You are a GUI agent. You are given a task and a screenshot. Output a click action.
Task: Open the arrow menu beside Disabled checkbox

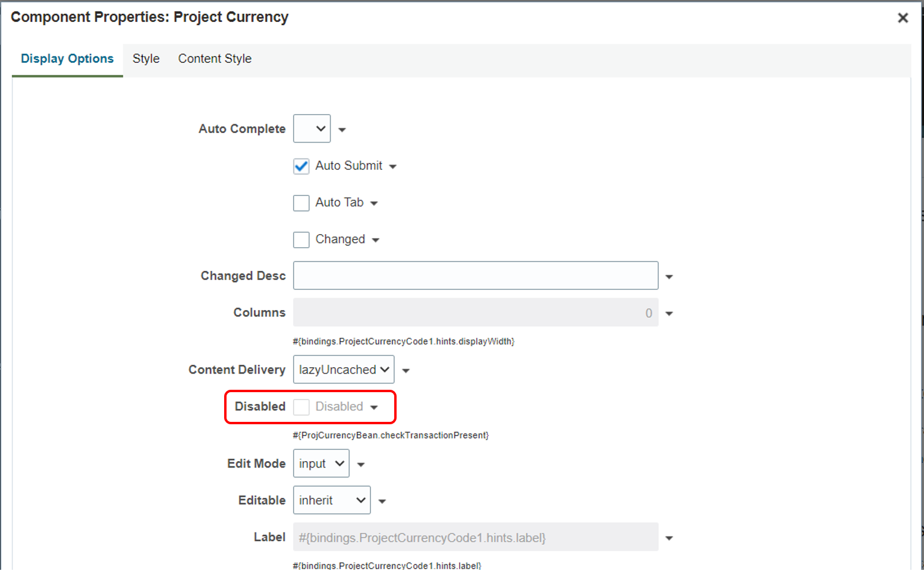click(374, 408)
